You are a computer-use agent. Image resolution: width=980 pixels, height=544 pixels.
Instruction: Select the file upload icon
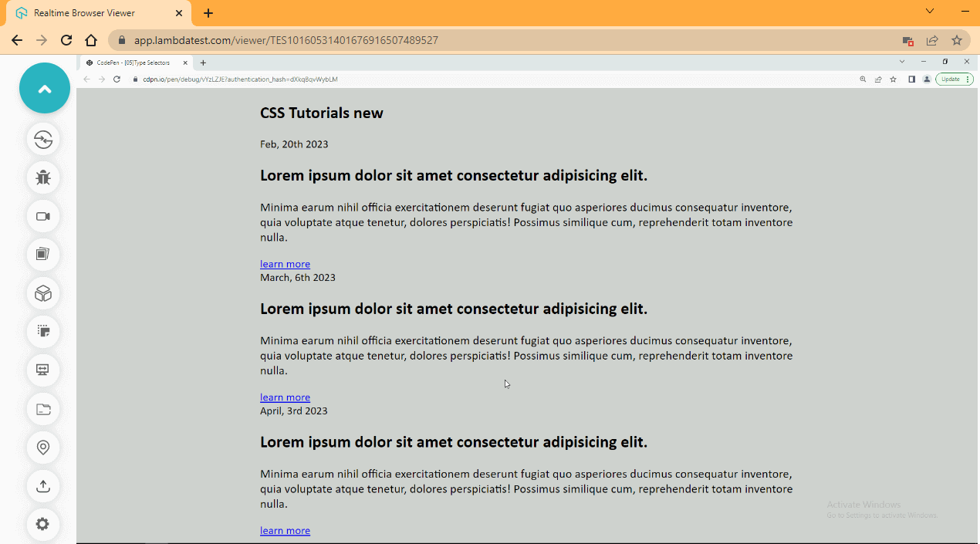pos(43,486)
